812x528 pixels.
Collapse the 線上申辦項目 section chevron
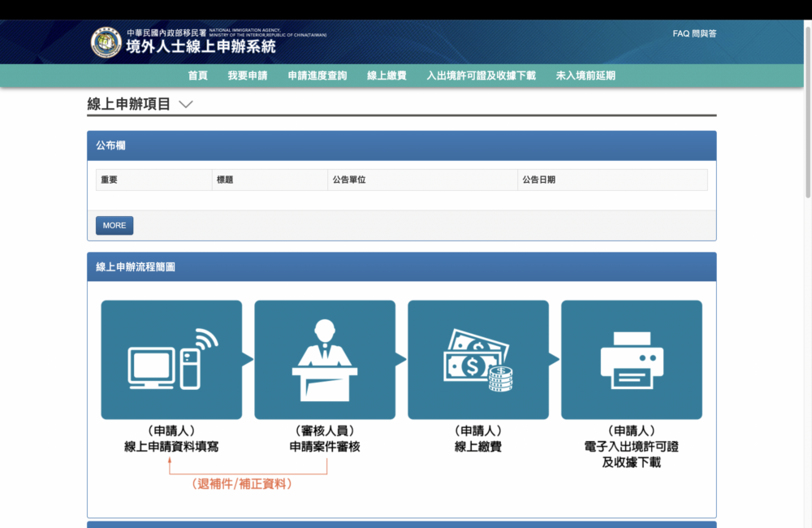pyautogui.click(x=186, y=104)
